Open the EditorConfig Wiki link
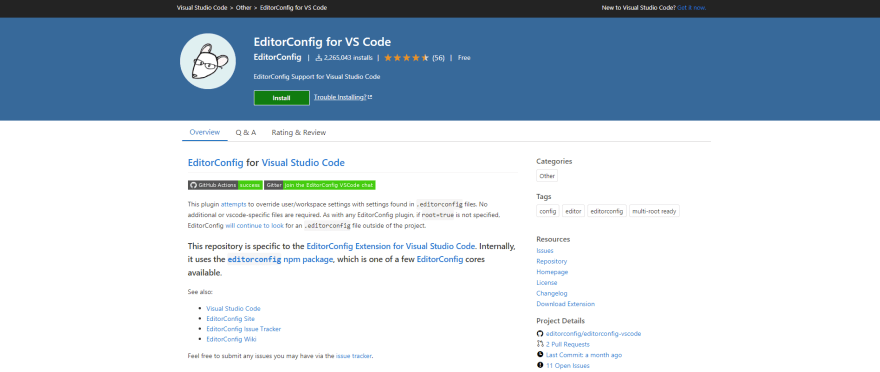Screen dimensions: 880x372 click(x=232, y=339)
